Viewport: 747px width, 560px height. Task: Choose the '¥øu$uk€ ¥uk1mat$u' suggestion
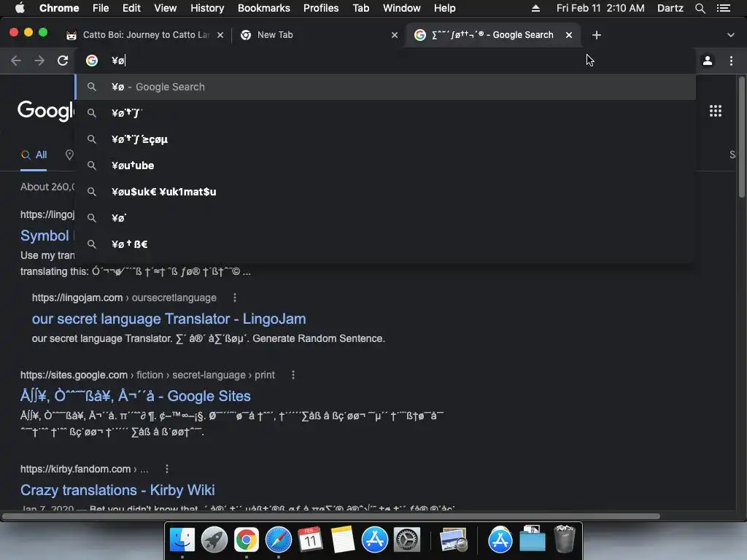pyautogui.click(x=385, y=192)
